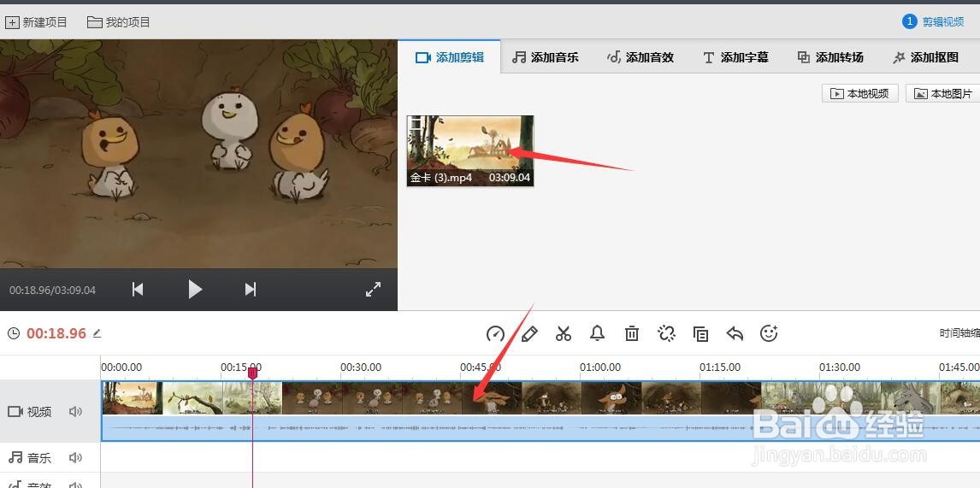Click 本地图片 import button

(943, 94)
